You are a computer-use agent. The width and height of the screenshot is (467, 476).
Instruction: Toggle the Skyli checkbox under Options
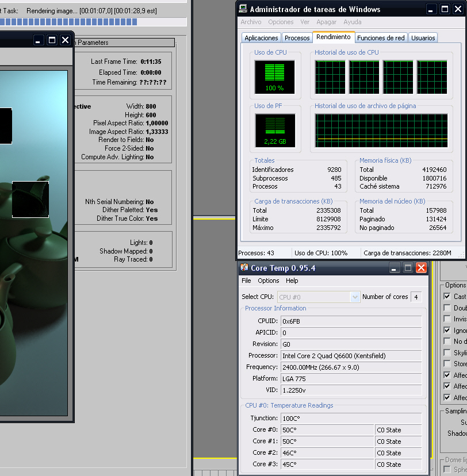pos(447,352)
